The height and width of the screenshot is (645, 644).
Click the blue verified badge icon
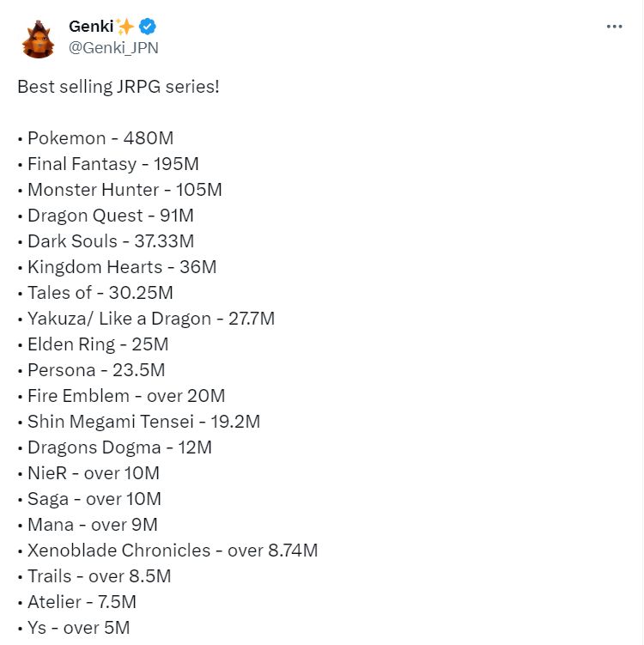point(147,27)
